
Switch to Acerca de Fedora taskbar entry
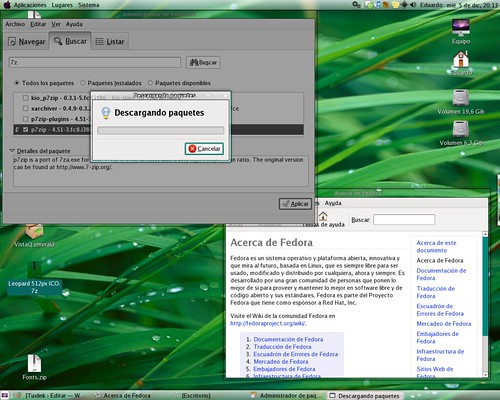123,396
